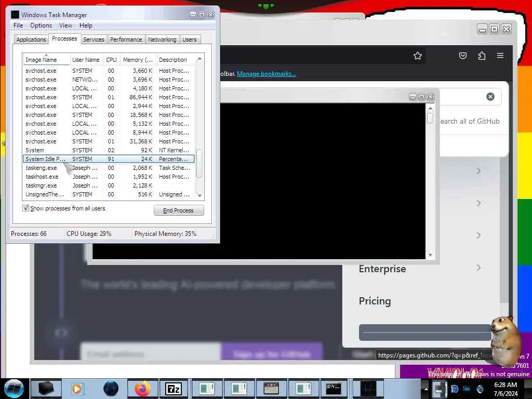Viewport: 532px width, 399px height.
Task: Click the process list scroll-up arrow
Action: click(200, 59)
